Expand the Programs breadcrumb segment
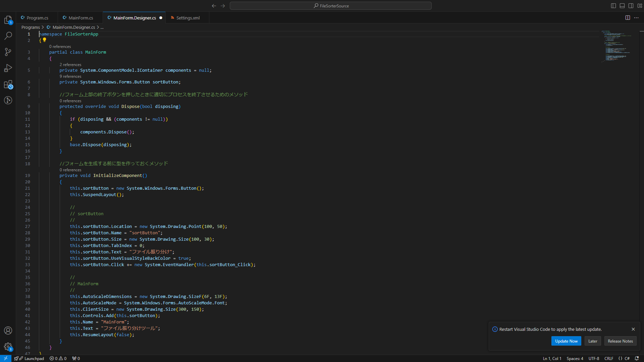 click(31, 27)
